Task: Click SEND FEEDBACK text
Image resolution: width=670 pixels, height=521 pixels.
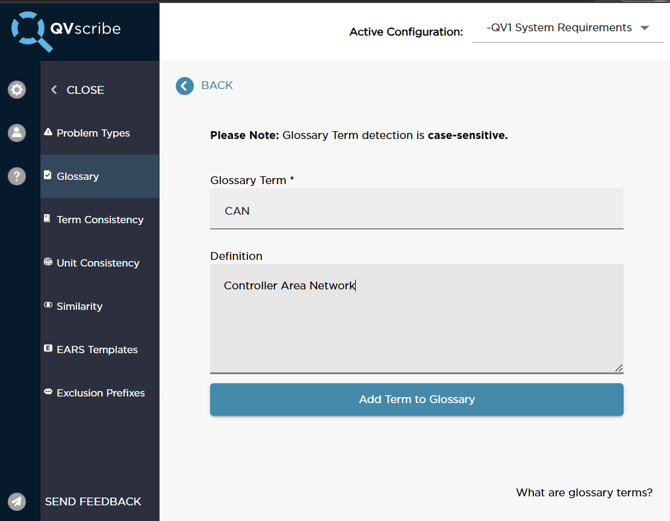Action: [x=93, y=502]
